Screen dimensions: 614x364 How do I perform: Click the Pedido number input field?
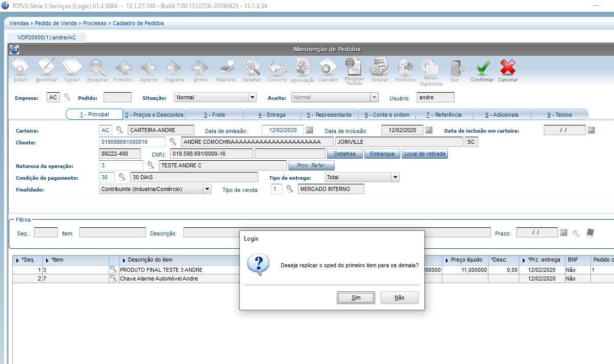(x=117, y=97)
